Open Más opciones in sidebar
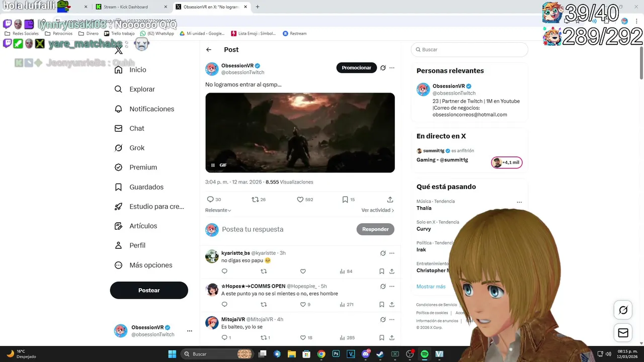Image resolution: width=644 pixels, height=362 pixels. (143, 265)
